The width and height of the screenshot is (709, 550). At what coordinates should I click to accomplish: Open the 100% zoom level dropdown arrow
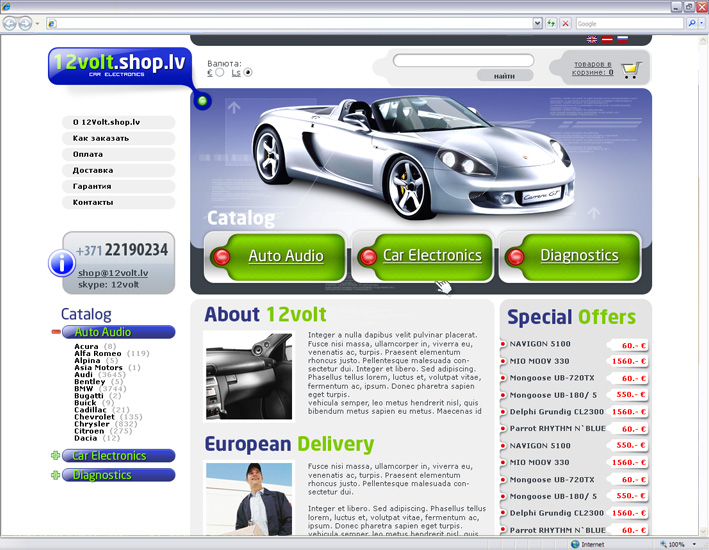click(x=694, y=544)
